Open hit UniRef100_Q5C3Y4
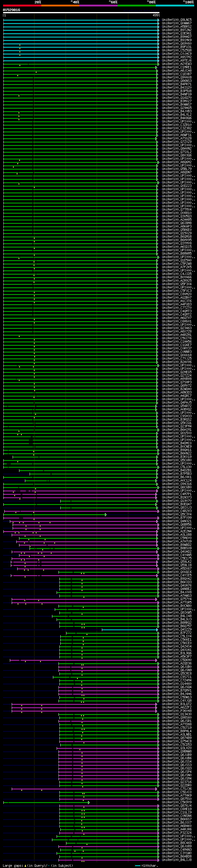Image resolution: width=197 pixels, height=868 pixels. point(177,514)
